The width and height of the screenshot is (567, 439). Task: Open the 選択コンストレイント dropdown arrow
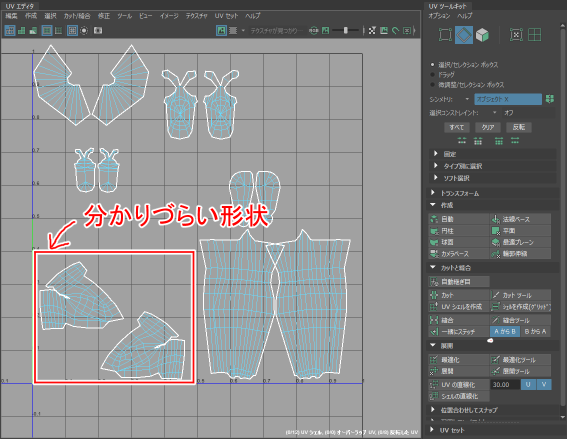(494, 113)
